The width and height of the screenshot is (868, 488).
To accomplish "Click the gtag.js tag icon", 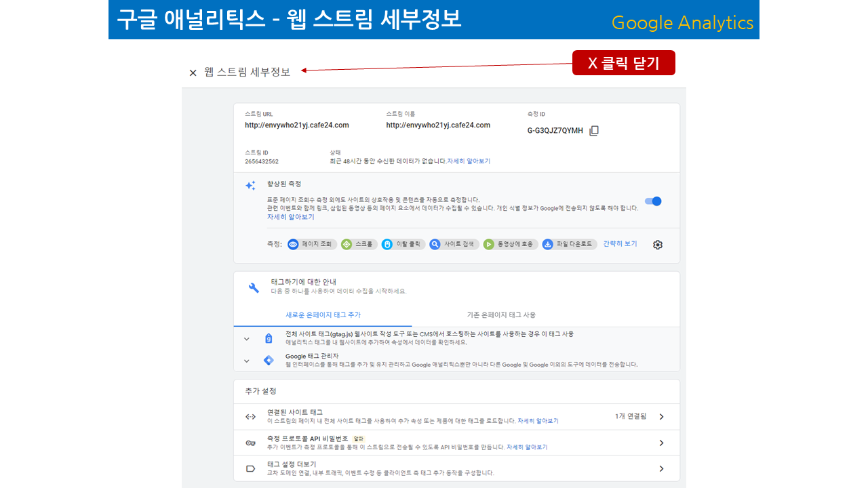I will point(269,338).
